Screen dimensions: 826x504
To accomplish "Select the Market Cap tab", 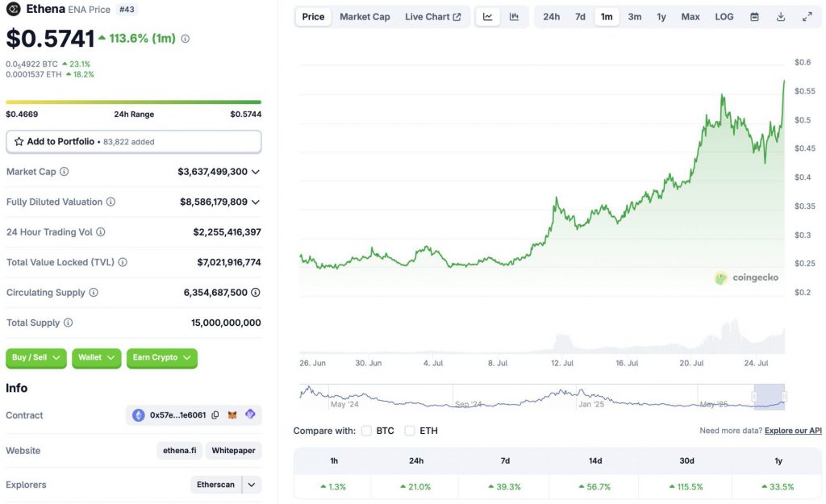I will click(x=365, y=17).
